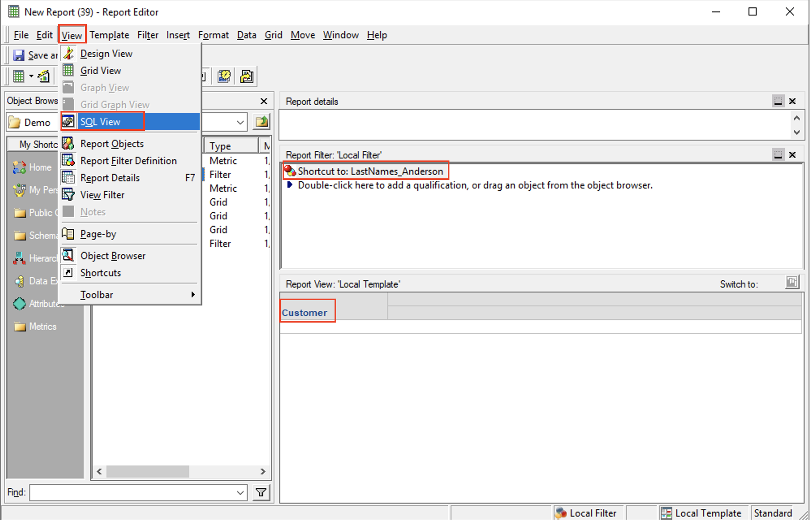Open the Page-by option in View menu
The image size is (812, 520).
[x=97, y=234]
